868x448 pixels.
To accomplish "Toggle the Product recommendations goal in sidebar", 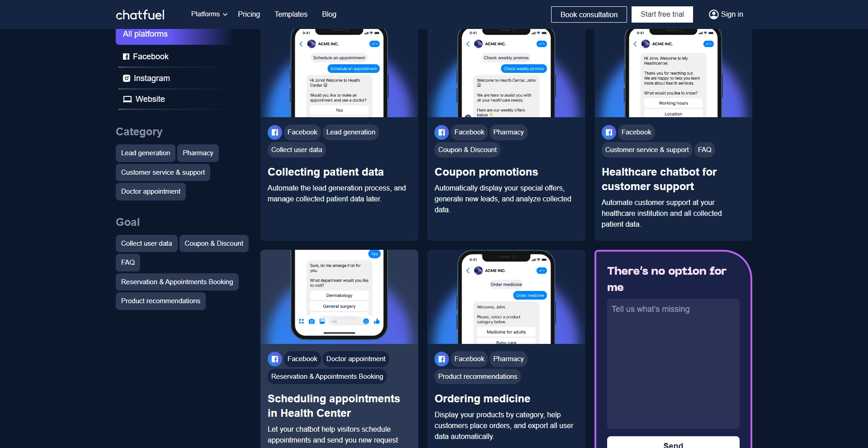I will (160, 301).
